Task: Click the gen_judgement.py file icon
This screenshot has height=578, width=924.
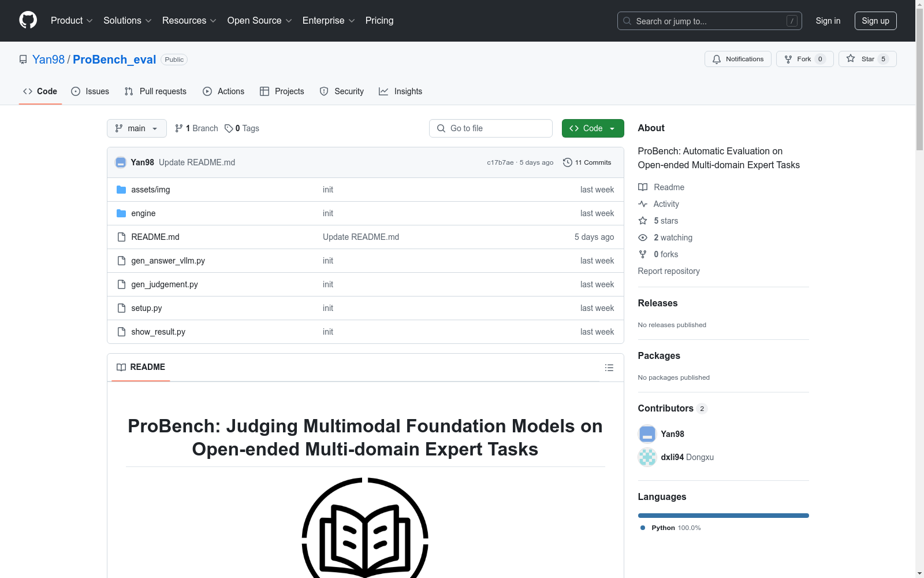Action: tap(121, 284)
